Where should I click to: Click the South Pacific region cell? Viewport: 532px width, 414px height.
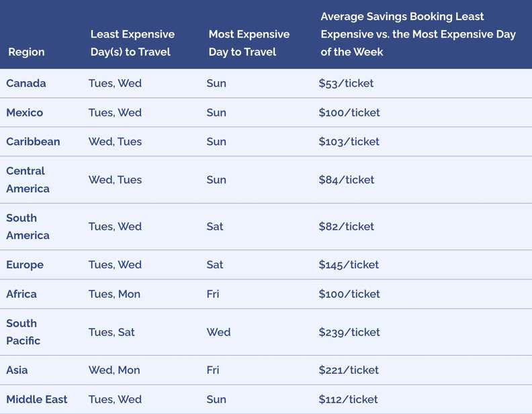[24, 332]
